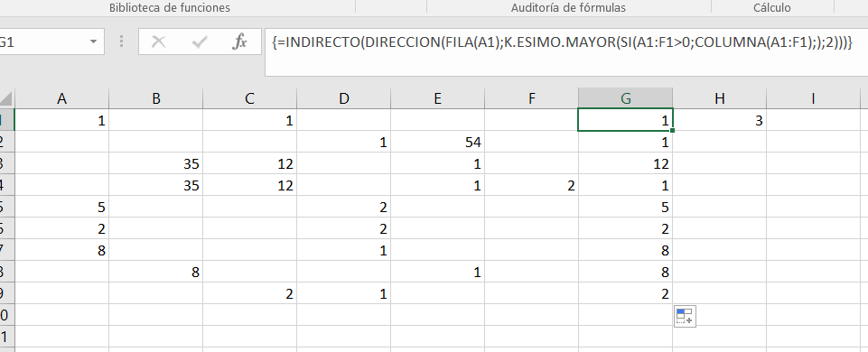Open Insert Function fx dialog
The image size is (868, 352).
click(x=239, y=42)
